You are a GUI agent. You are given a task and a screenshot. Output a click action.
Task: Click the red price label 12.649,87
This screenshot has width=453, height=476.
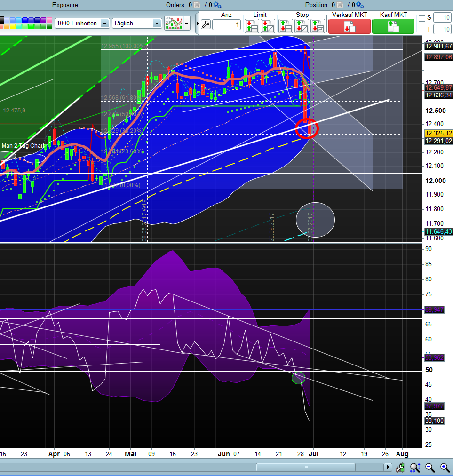click(x=439, y=88)
